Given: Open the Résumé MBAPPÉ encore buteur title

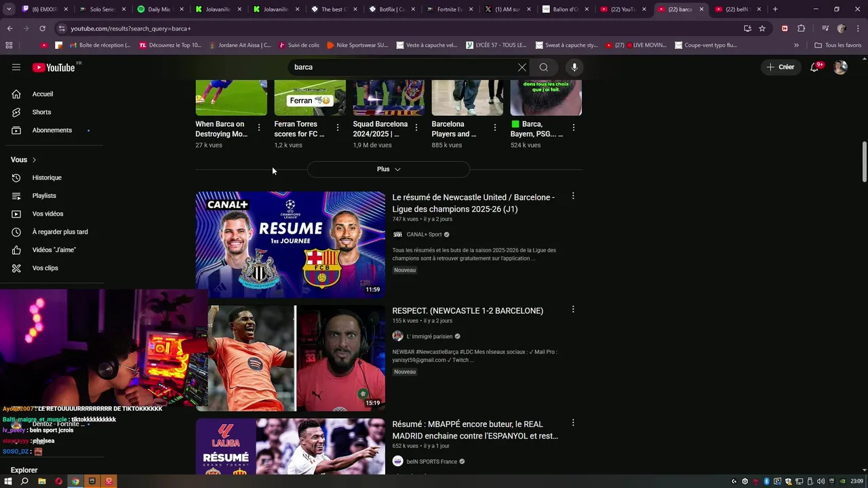Looking at the screenshot, I should pos(475,430).
